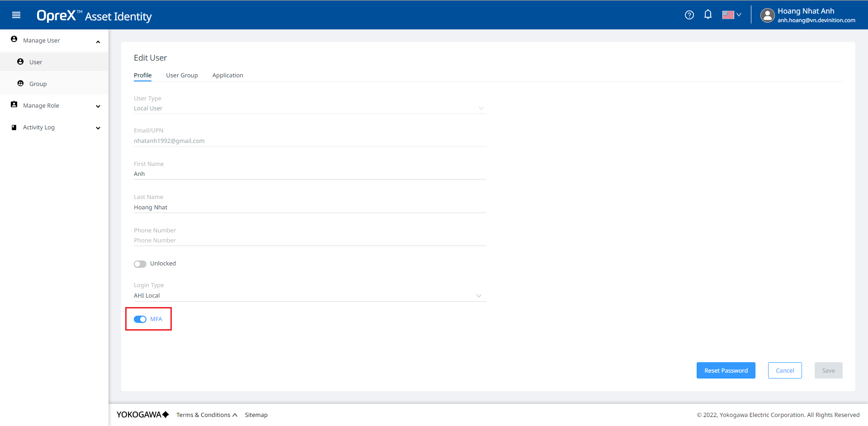Click the Group sidebar icon
The image size is (868, 426).
point(20,83)
